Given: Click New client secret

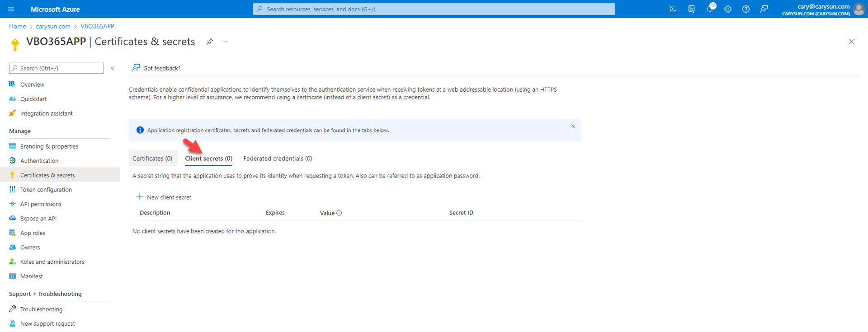Looking at the screenshot, I should tap(164, 197).
